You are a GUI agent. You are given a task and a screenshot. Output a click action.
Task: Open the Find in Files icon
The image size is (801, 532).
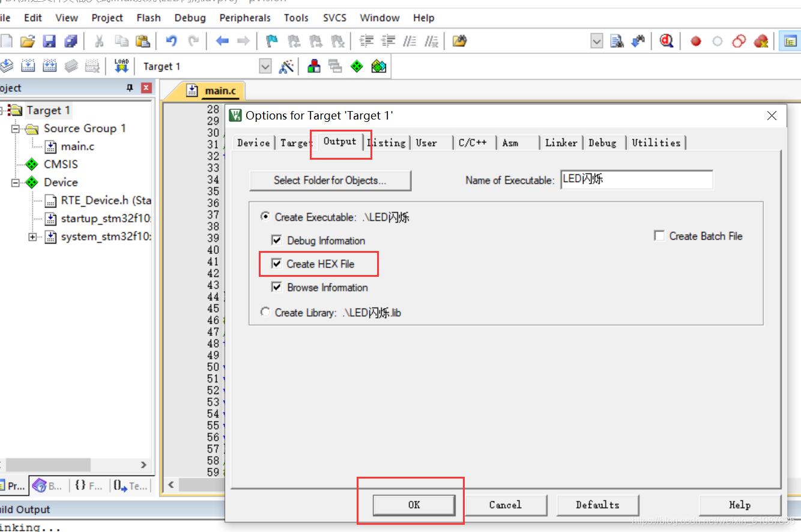point(459,41)
